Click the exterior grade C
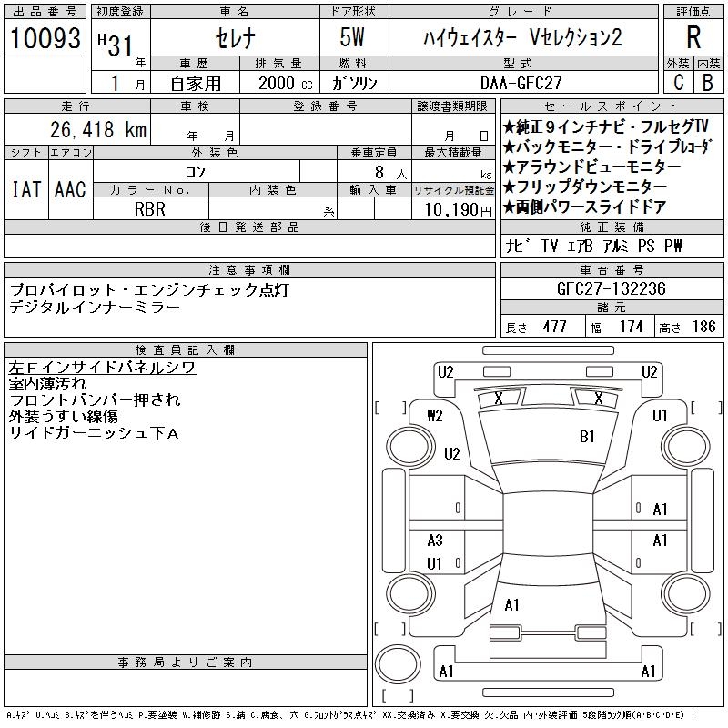Screen dimensions: 728x728 678,82
